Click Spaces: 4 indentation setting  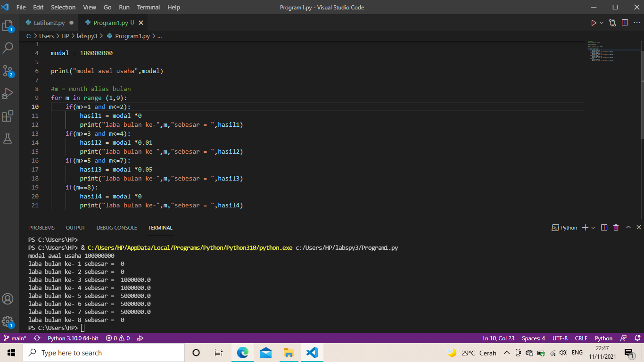(533, 338)
